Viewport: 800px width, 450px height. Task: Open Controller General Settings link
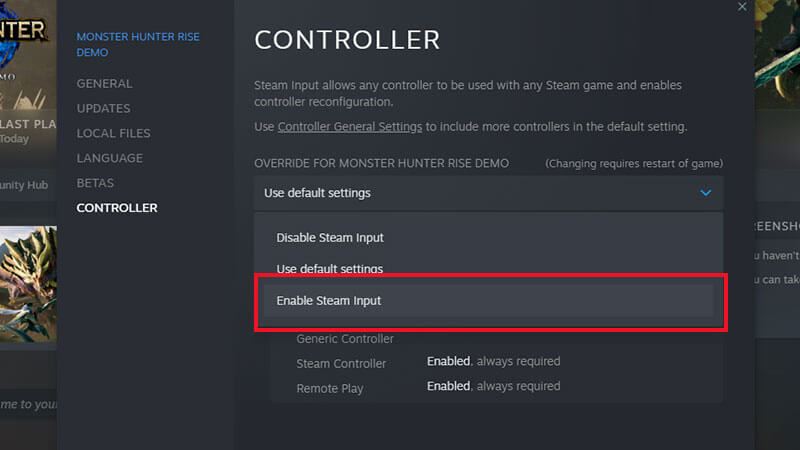pos(350,127)
